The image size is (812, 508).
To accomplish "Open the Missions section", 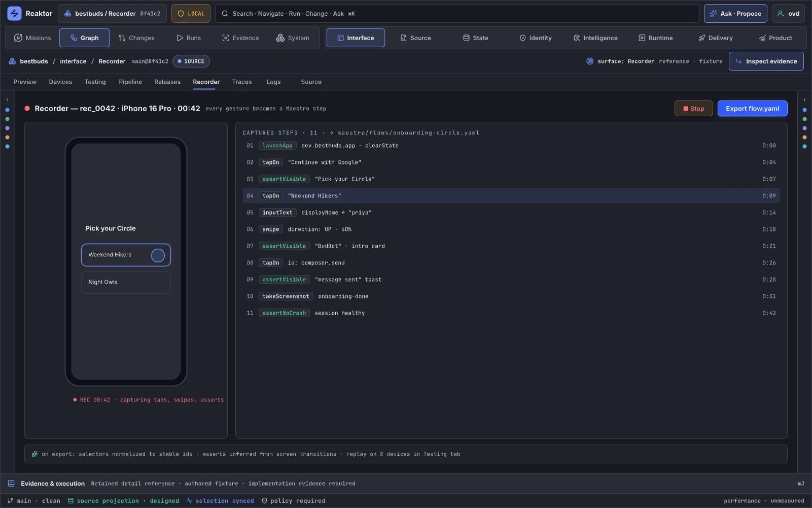I will point(32,38).
